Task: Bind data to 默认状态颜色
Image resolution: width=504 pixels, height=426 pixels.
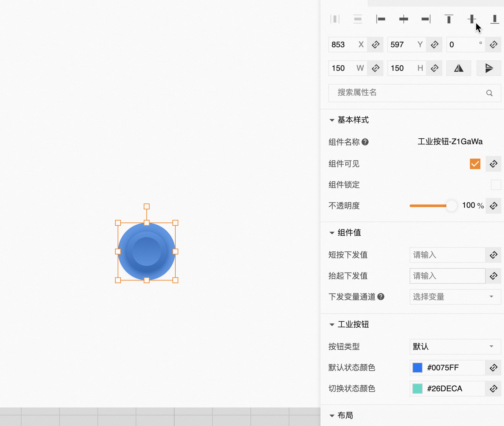Action: click(x=494, y=368)
